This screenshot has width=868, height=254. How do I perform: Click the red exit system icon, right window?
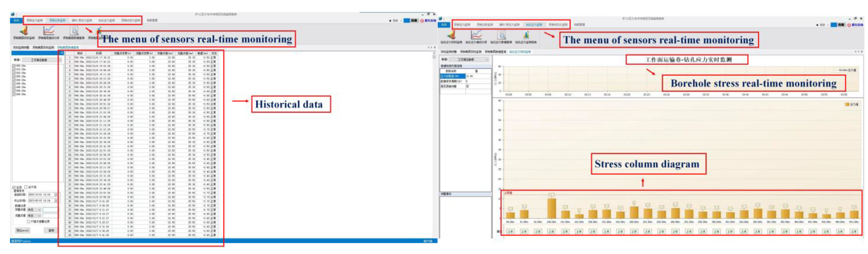[849, 25]
